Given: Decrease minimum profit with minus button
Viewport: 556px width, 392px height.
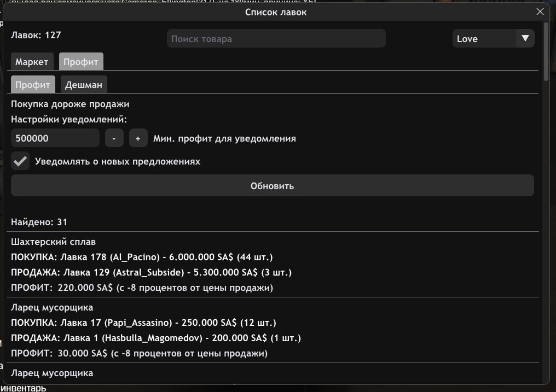Looking at the screenshot, I should pos(114,138).
